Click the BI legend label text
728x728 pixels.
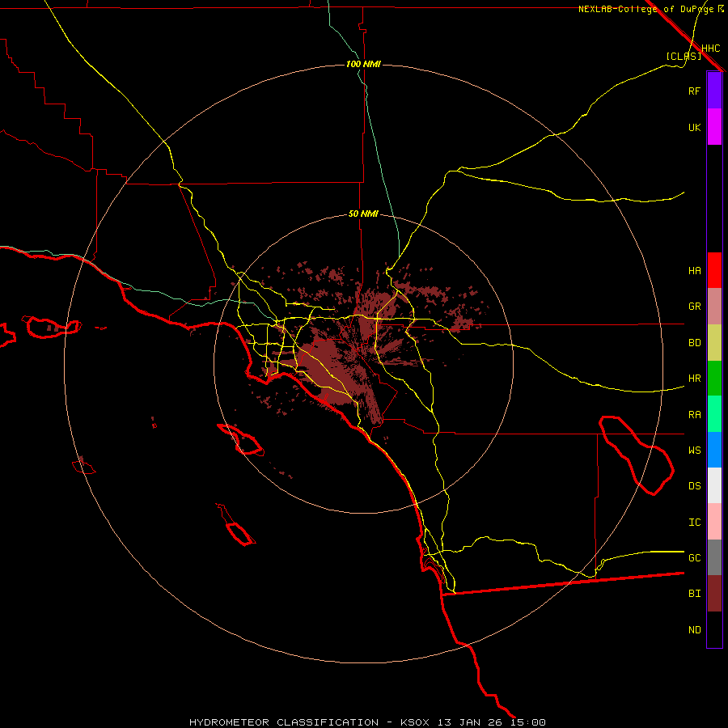[694, 594]
